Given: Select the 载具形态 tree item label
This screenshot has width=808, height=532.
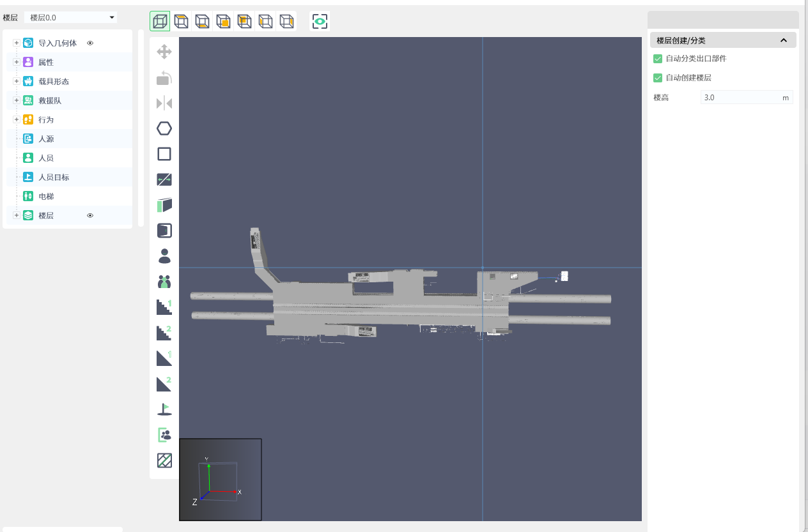Looking at the screenshot, I should pyautogui.click(x=54, y=81).
